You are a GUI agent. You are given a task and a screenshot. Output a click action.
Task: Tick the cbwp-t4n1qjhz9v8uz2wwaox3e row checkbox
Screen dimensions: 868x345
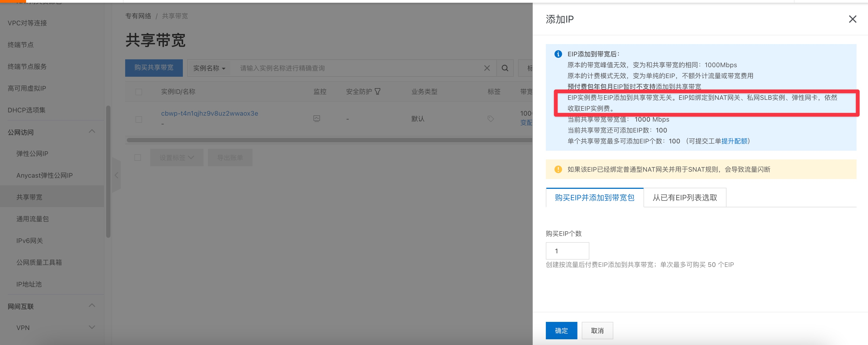point(138,119)
